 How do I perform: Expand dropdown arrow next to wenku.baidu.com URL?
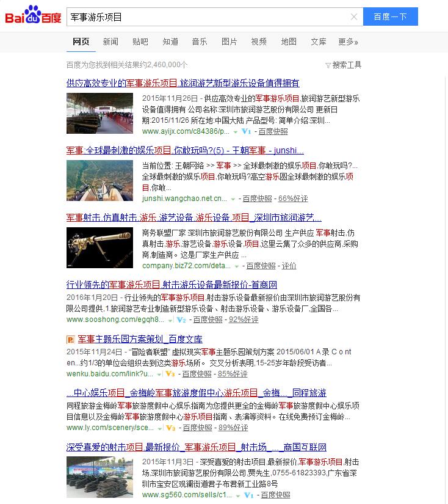click(159, 374)
